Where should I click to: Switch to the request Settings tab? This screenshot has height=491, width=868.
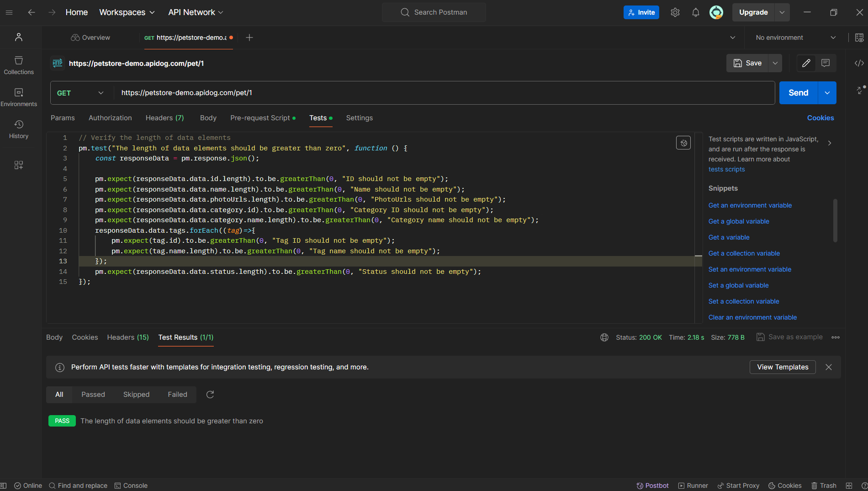coord(360,118)
